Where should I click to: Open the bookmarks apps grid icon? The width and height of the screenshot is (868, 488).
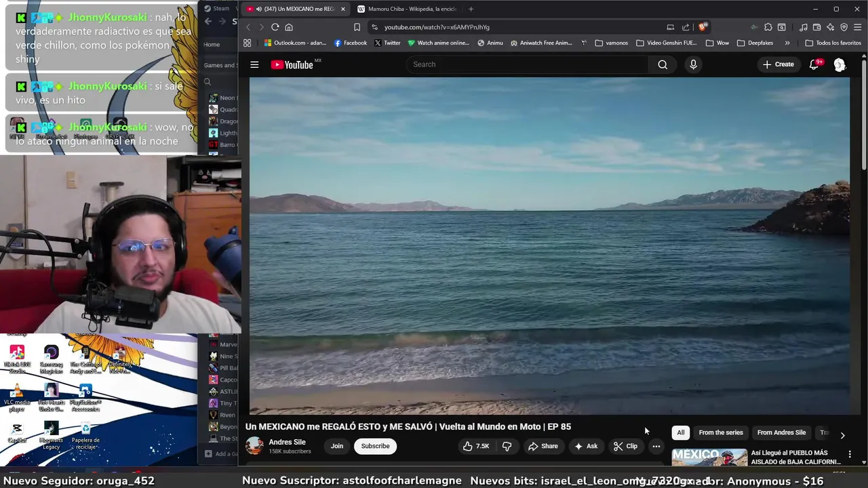pos(248,43)
